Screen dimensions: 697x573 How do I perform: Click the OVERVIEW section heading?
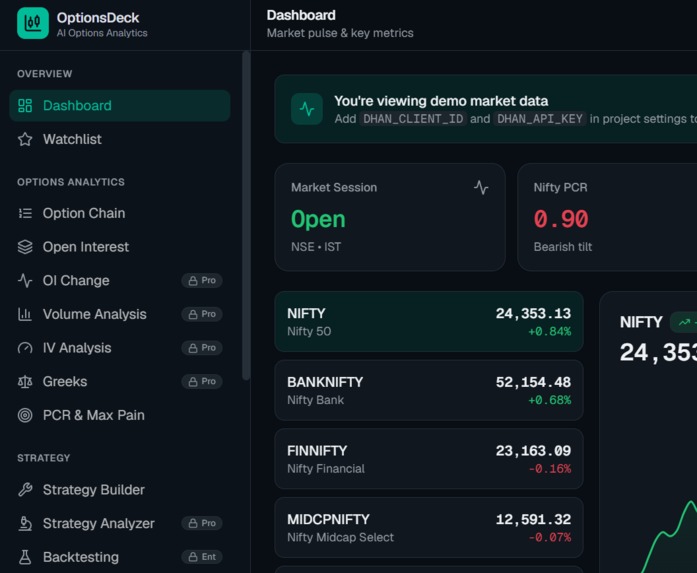coord(44,74)
